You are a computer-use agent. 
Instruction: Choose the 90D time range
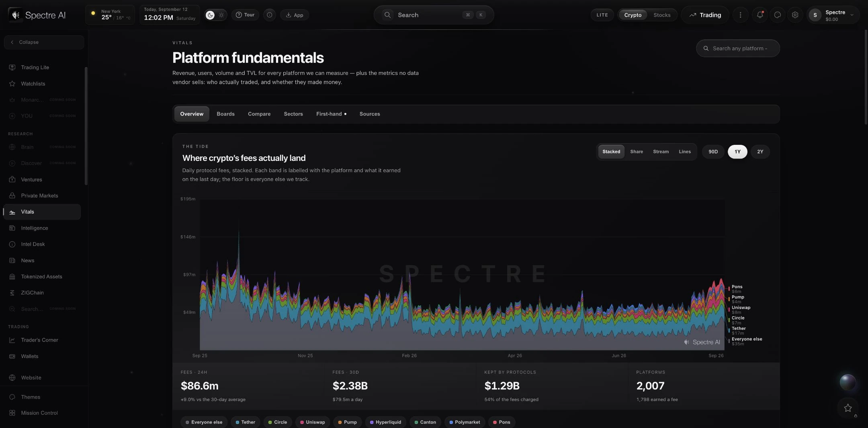[713, 152]
